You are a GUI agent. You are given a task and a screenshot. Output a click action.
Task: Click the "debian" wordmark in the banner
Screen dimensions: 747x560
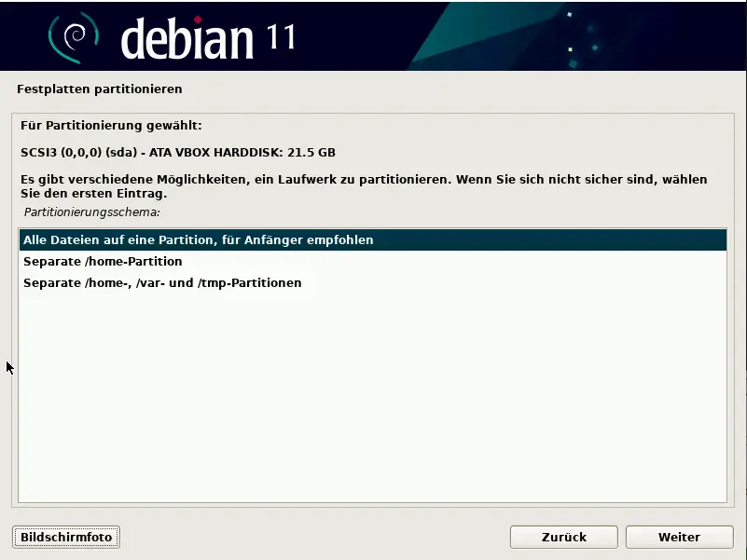click(187, 38)
